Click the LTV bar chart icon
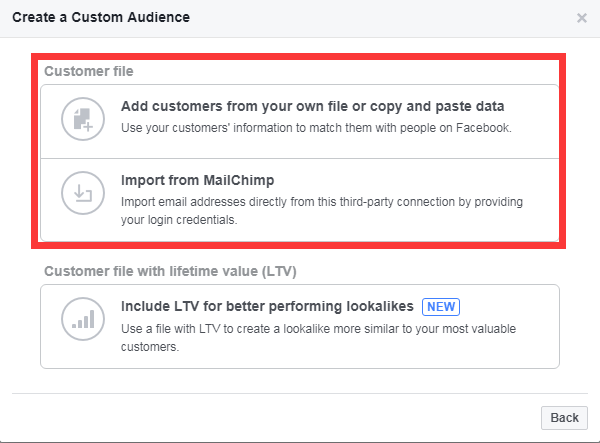 (x=83, y=319)
